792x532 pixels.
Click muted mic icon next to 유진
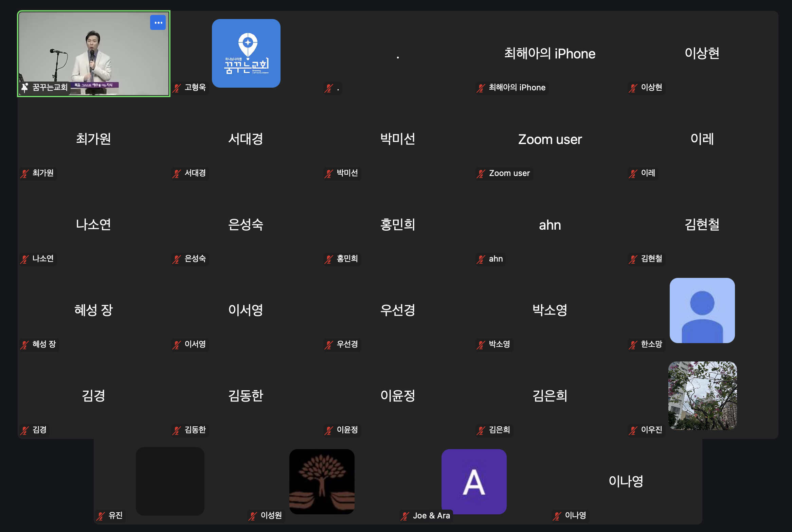101,516
